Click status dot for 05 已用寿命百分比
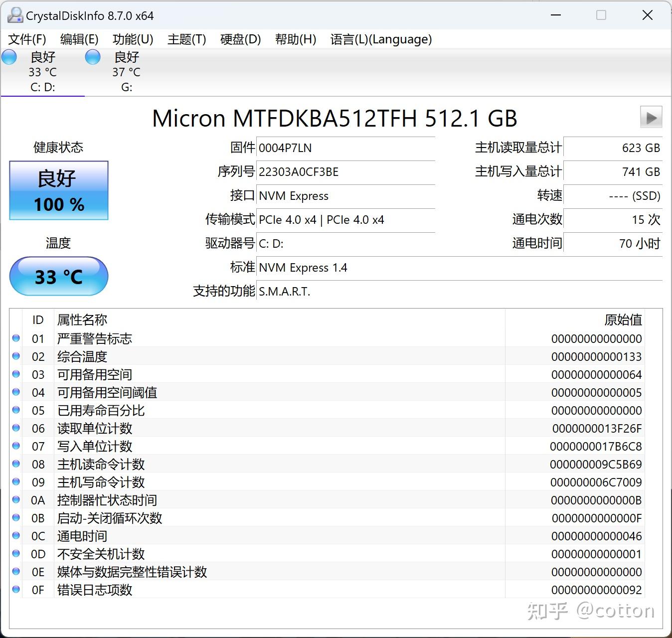The height and width of the screenshot is (638, 672). (x=16, y=410)
